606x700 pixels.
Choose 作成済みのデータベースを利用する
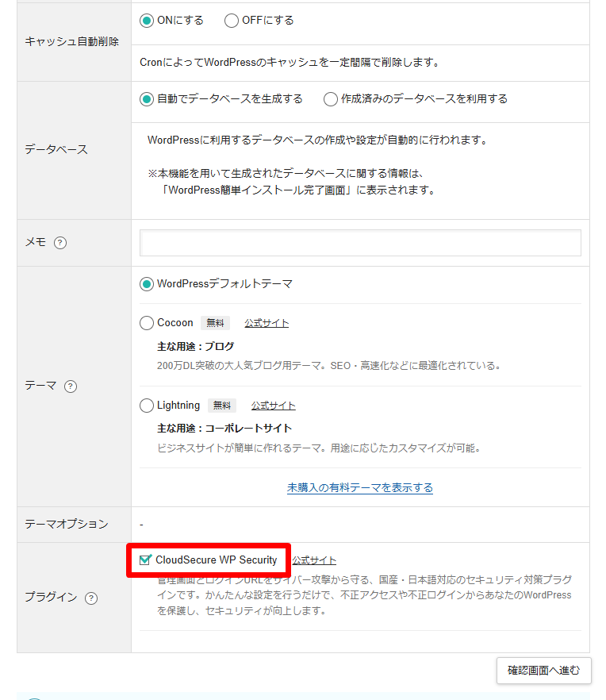[x=331, y=99]
